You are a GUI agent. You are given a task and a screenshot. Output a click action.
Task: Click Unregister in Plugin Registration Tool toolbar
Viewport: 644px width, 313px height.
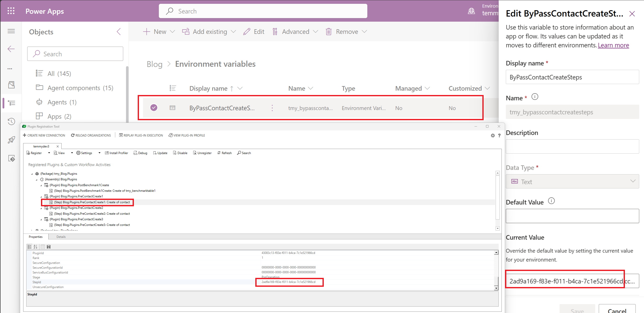(x=202, y=153)
